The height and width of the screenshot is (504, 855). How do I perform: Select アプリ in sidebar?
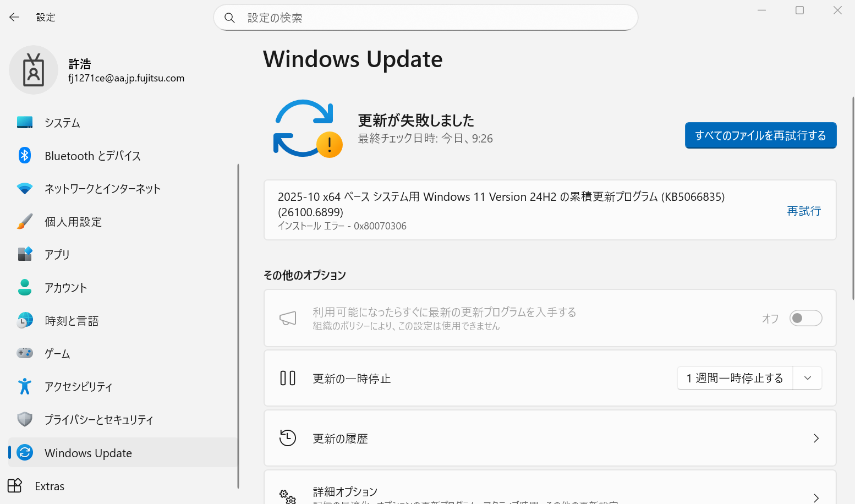click(x=123, y=254)
